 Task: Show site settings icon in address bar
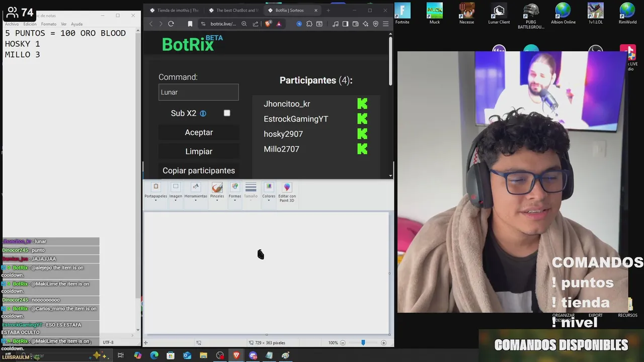(x=203, y=24)
